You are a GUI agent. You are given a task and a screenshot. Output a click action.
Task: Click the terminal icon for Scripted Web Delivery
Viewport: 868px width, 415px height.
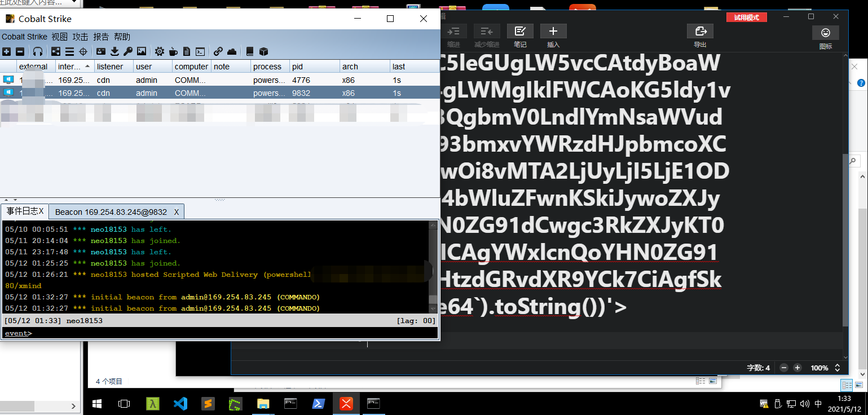click(x=200, y=51)
